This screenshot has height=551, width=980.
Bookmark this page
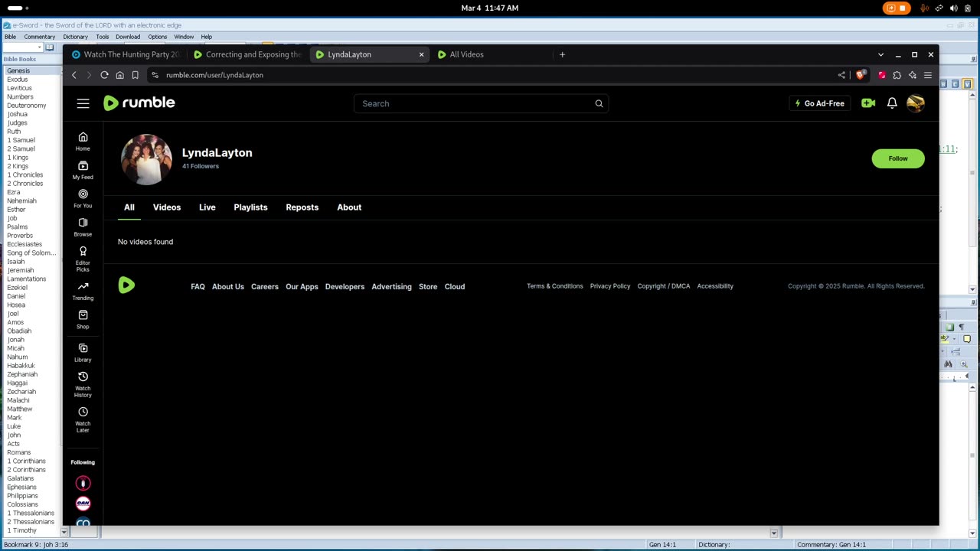(135, 75)
